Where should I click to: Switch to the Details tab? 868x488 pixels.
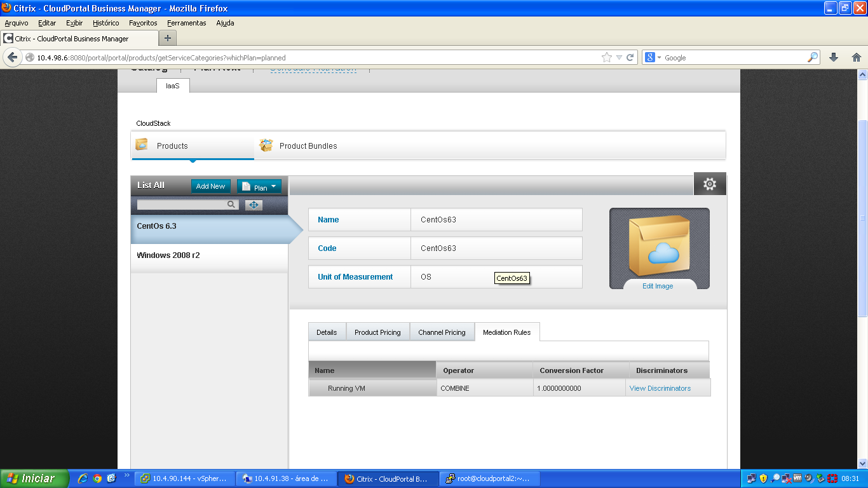point(327,332)
